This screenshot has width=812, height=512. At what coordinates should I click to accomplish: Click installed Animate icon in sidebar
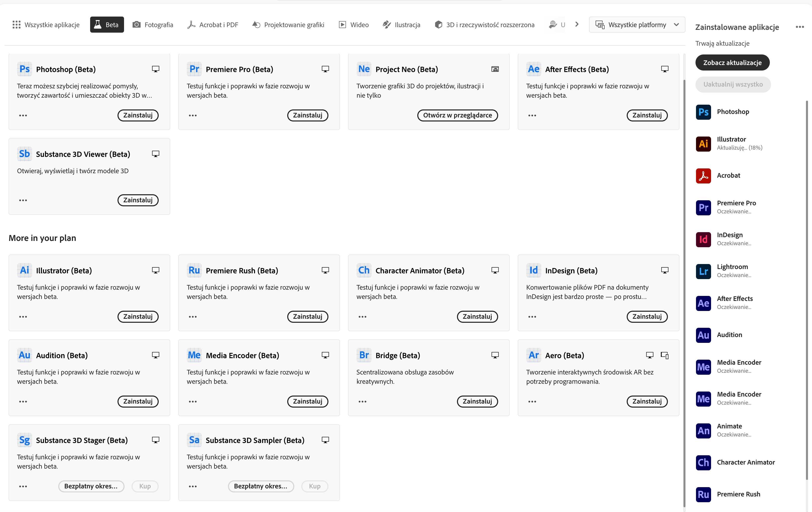[704, 431]
